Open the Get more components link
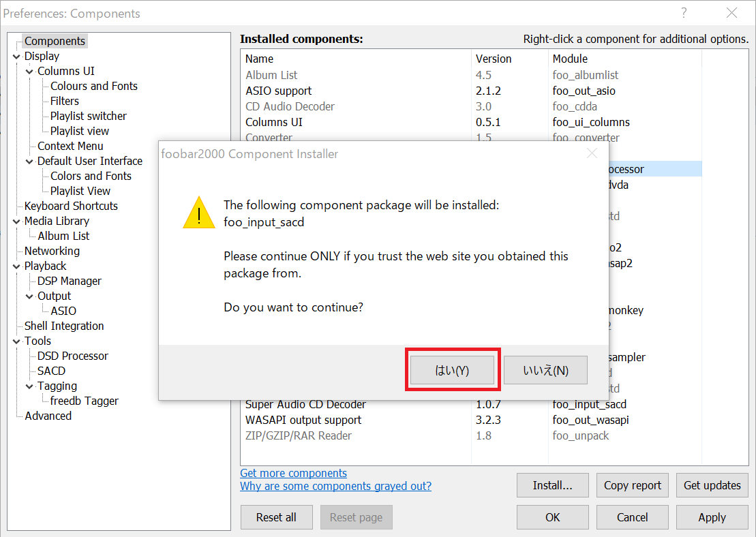756x537 pixels. point(293,473)
